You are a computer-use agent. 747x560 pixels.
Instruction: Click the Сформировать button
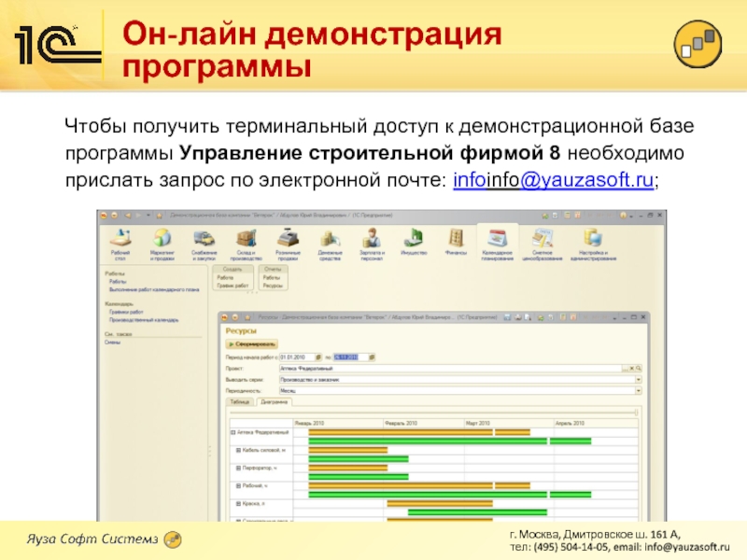pyautogui.click(x=251, y=343)
